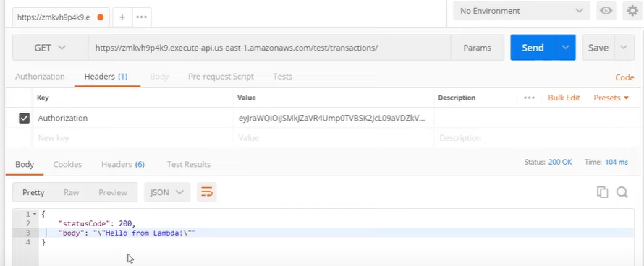Open the Presets dropdown

[611, 98]
